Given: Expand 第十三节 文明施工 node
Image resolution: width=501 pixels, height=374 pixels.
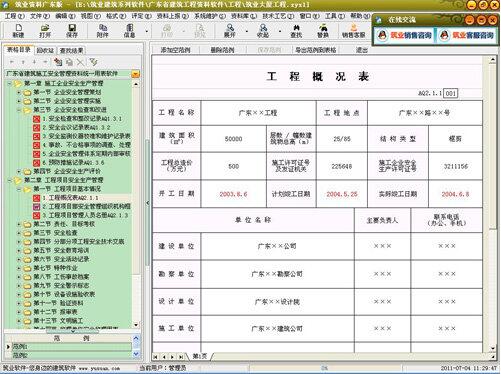Looking at the screenshot, I should pos(19,321).
